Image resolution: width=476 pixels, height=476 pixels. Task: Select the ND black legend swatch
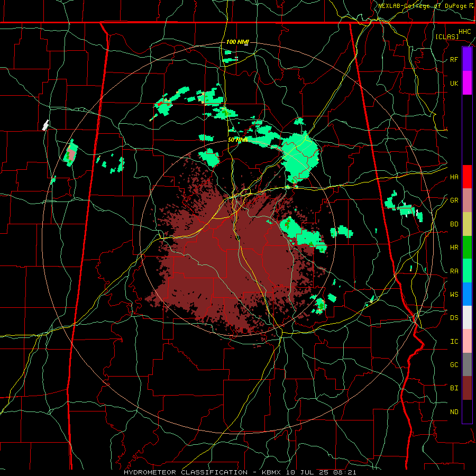point(467,411)
